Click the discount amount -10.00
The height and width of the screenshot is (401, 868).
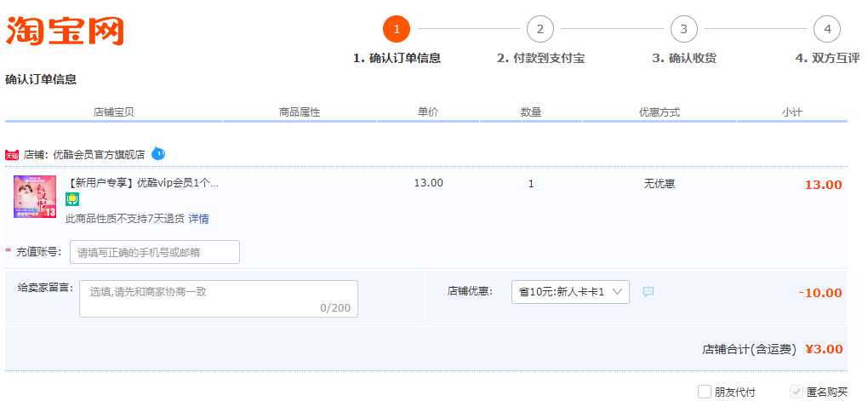(x=820, y=293)
